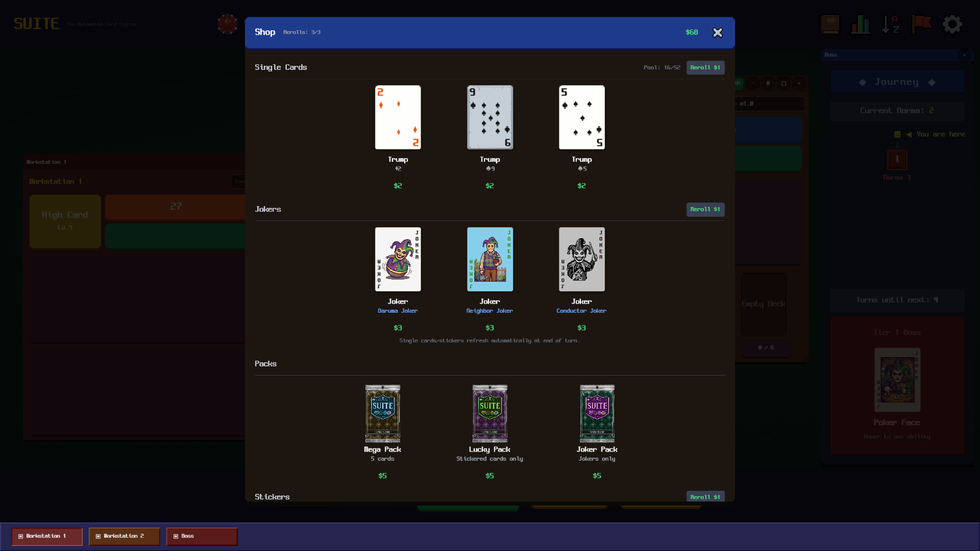
Task: Switch to the Workstation 2 tab
Action: pyautogui.click(x=124, y=536)
